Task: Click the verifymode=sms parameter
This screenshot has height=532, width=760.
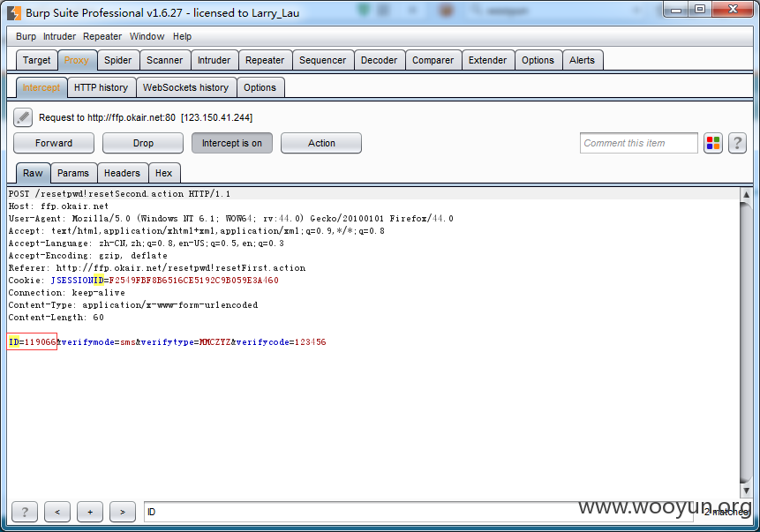Action: 99,342
